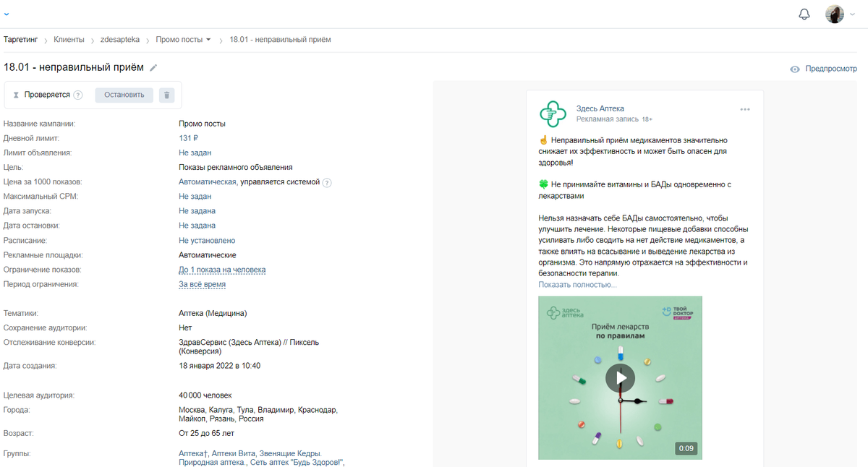The width and height of the screenshot is (868, 467).
Task: Go to the Таргетинг breadcrumb
Action: click(x=22, y=39)
